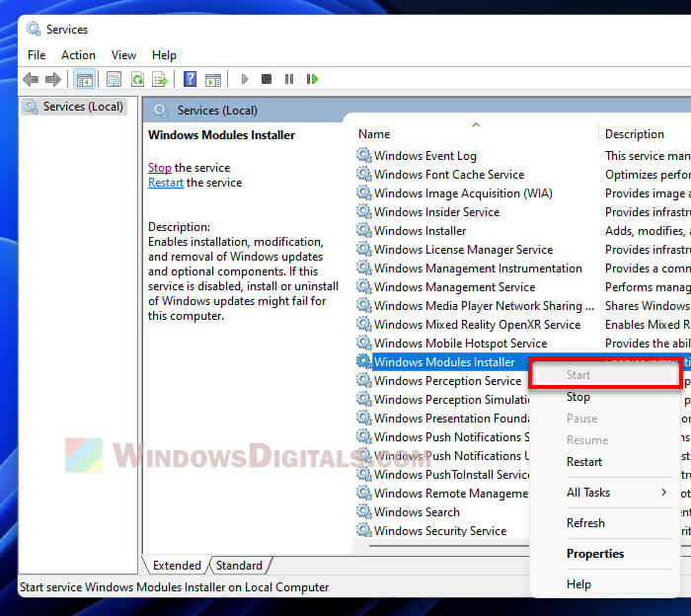Open Properties from the context menu
The height and width of the screenshot is (616, 691).
[x=604, y=554]
